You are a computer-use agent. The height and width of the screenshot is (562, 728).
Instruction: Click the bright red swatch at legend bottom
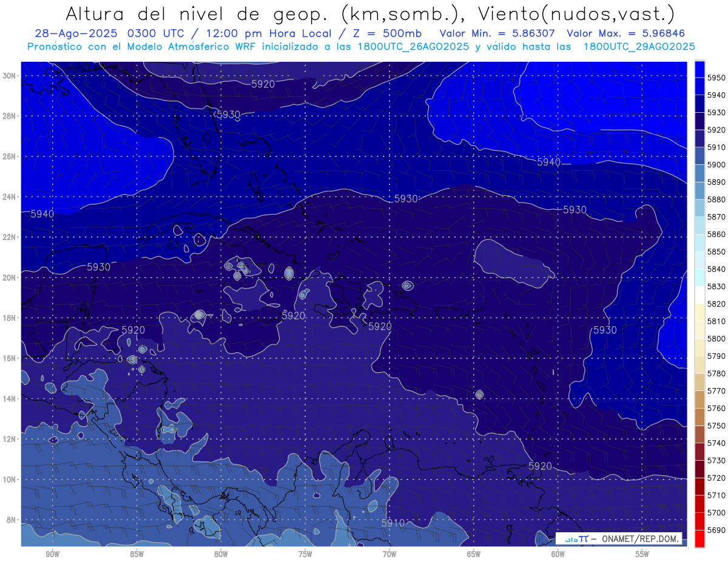coord(699,538)
